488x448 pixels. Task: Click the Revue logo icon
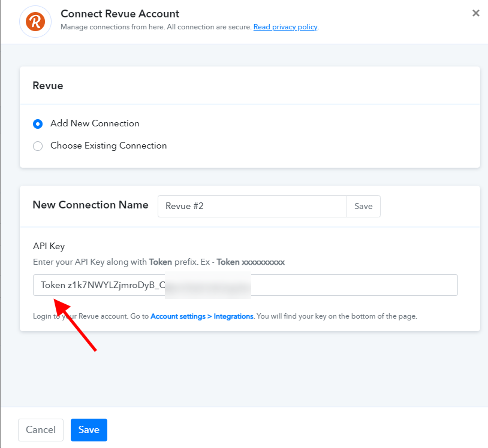tap(35, 22)
